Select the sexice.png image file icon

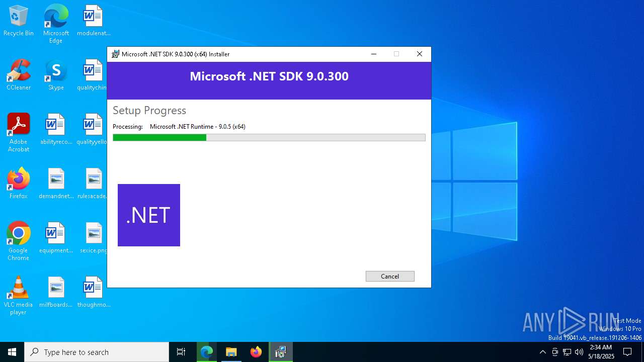(94, 238)
